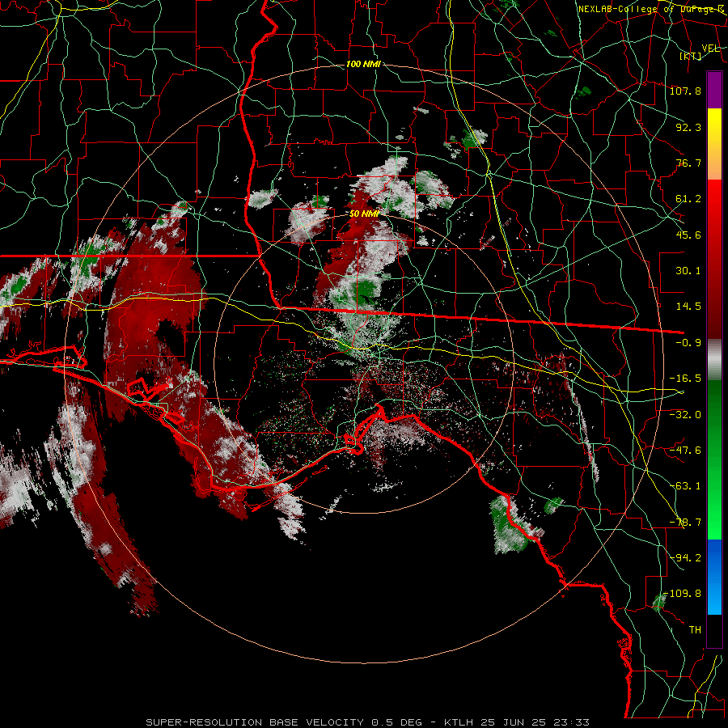Click the 76.7 scale value

click(688, 163)
